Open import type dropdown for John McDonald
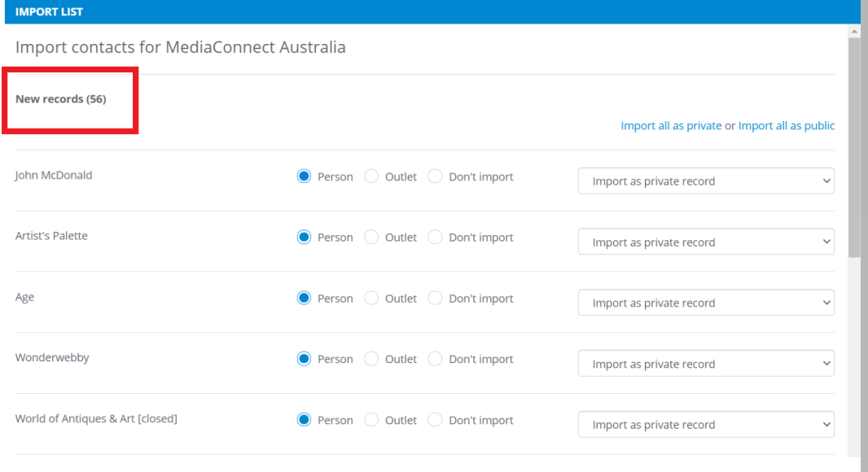 [x=705, y=181]
